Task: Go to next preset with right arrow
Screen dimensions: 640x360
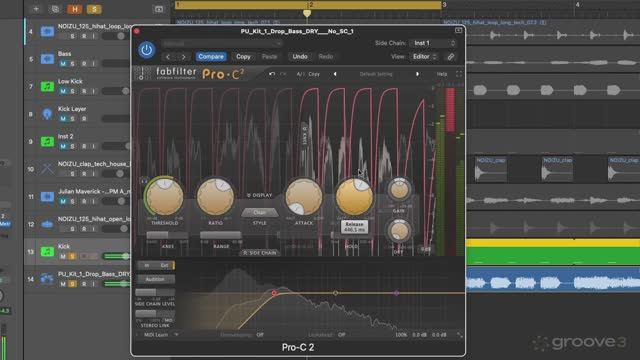Action: point(184,57)
